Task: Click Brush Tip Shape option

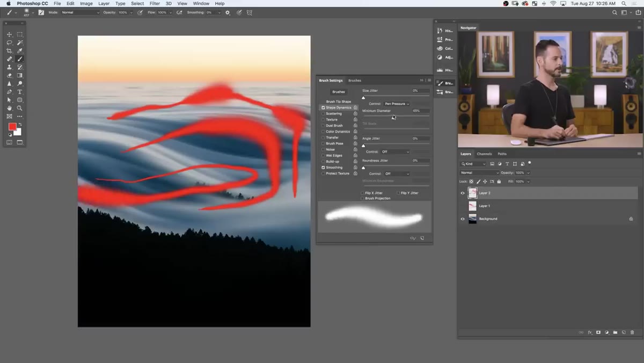Action: pyautogui.click(x=339, y=101)
